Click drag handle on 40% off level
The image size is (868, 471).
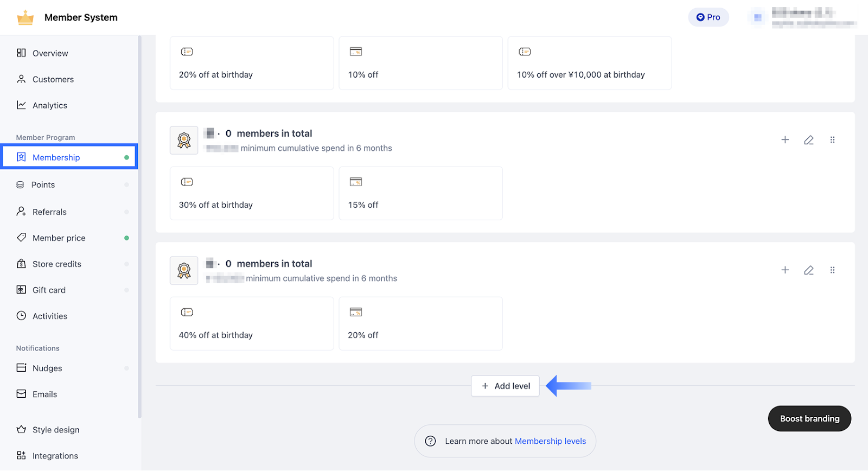832,270
